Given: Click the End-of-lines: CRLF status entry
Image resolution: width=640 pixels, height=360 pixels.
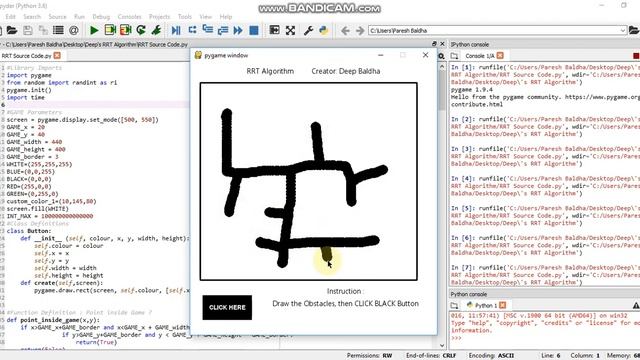Looking at the screenshot, I should pos(431,356).
